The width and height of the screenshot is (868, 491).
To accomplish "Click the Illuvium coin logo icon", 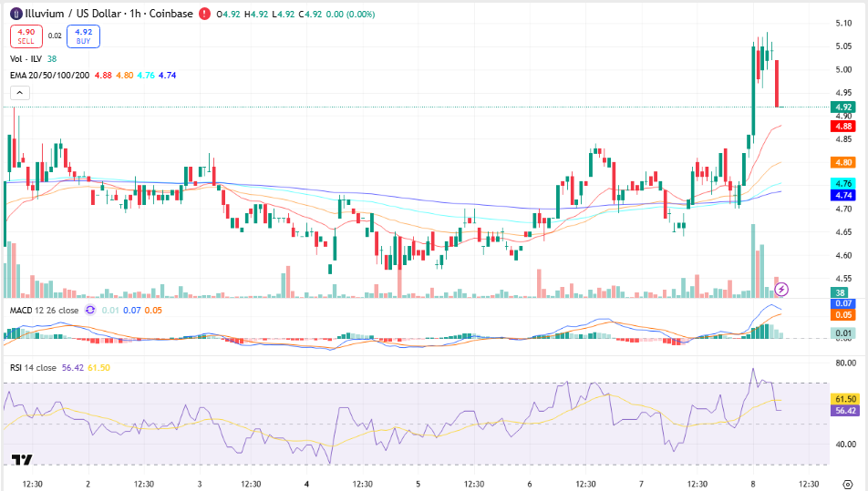I will click(x=16, y=14).
